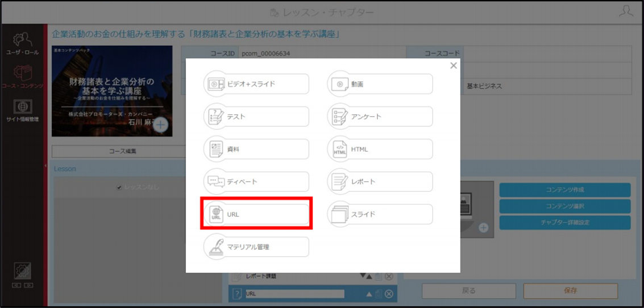
Task: Delete the レポート課題 row
Action: tap(389, 276)
